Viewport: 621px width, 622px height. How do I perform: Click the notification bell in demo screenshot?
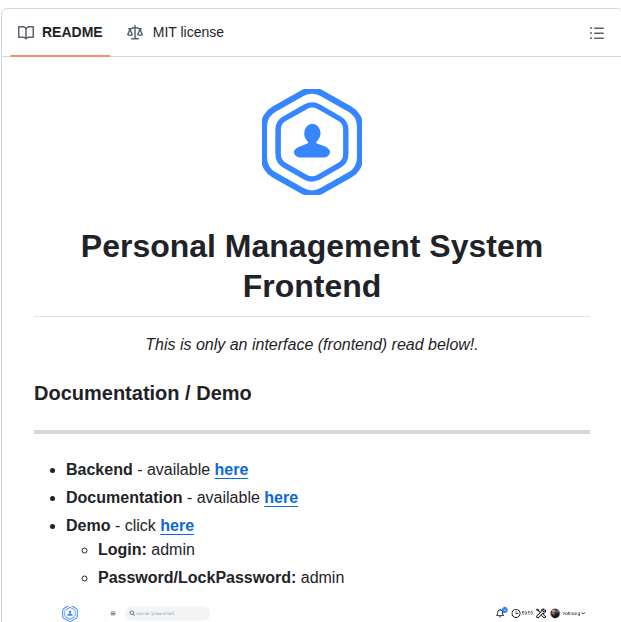[501, 613]
